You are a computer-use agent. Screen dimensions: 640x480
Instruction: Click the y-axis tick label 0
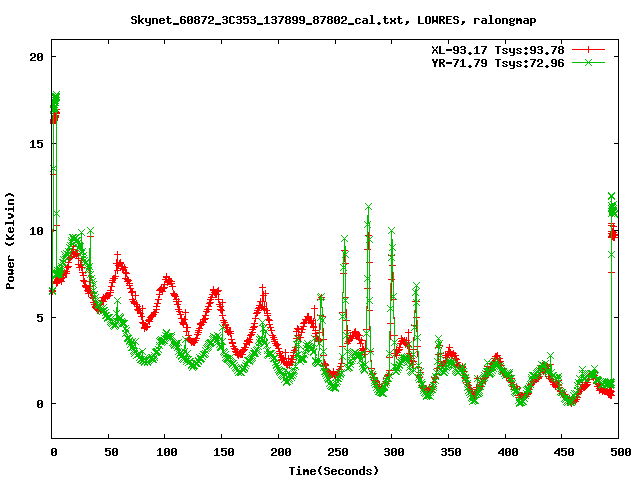[x=40, y=404]
